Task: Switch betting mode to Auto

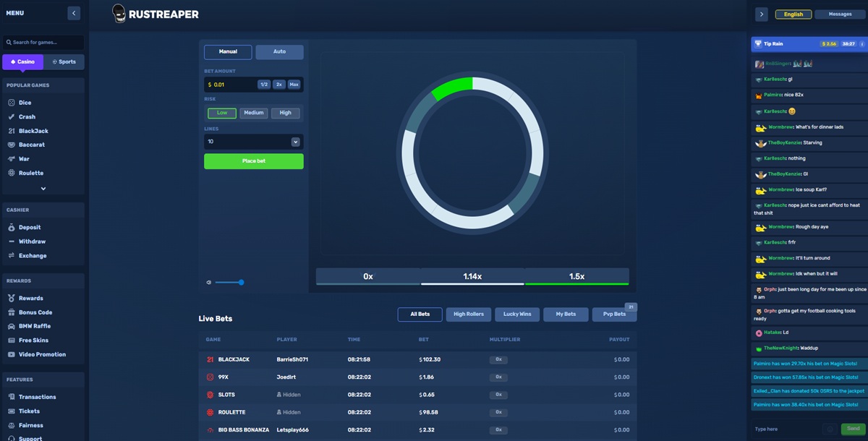Action: tap(279, 52)
